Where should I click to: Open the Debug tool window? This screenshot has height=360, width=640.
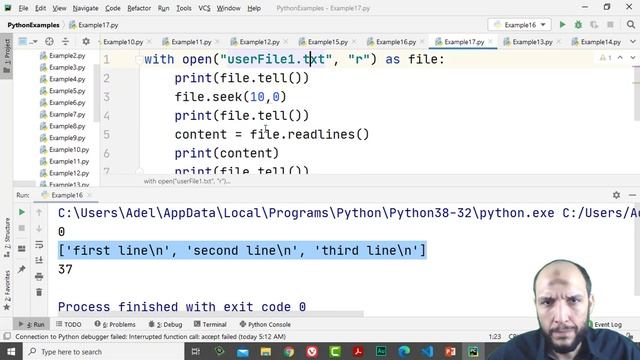pos(165,324)
